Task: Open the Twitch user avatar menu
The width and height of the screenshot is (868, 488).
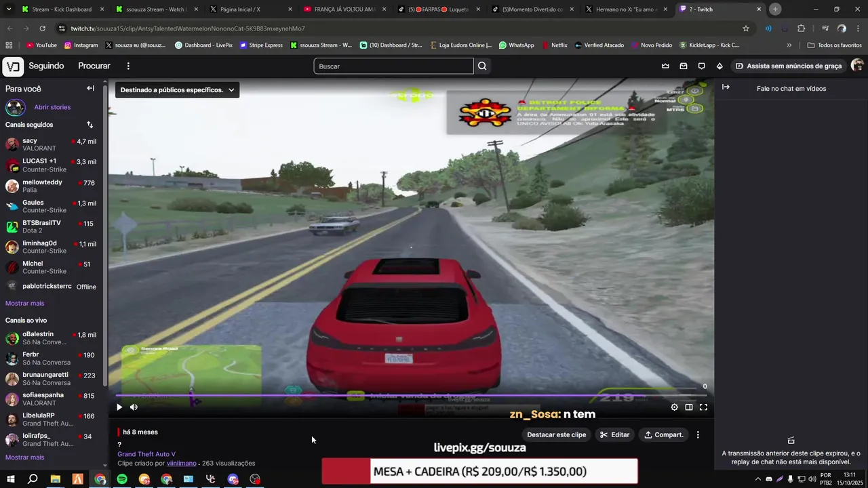Action: [x=857, y=66]
